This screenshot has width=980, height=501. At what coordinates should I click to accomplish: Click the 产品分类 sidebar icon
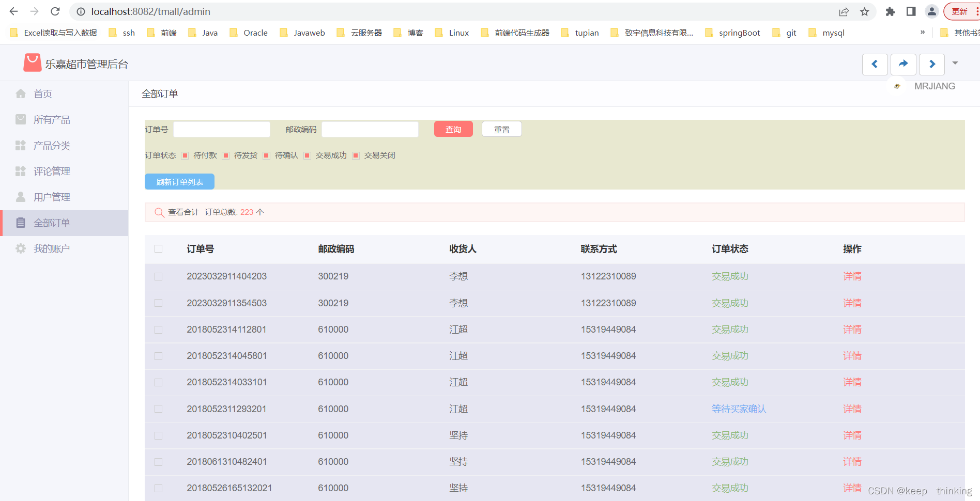[x=21, y=145]
